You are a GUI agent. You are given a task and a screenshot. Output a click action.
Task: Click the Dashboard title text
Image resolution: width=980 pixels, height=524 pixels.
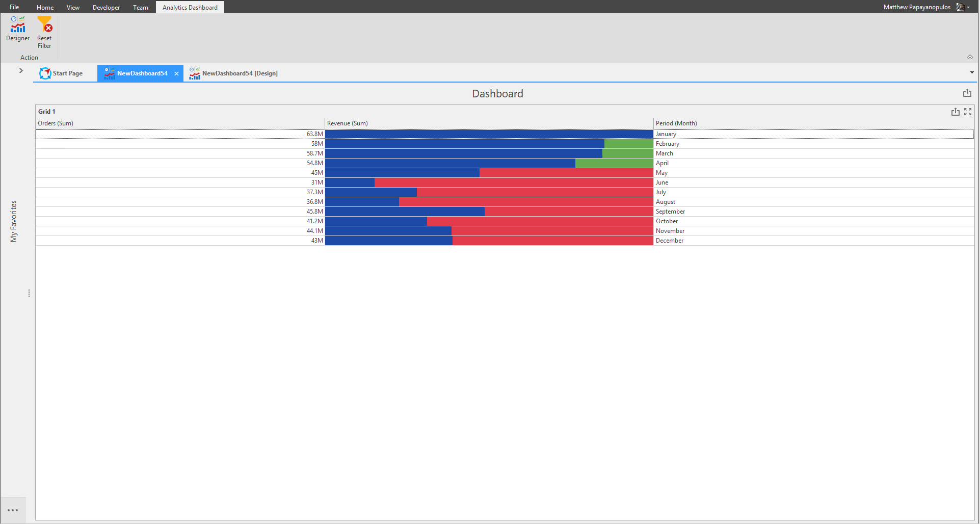point(497,94)
